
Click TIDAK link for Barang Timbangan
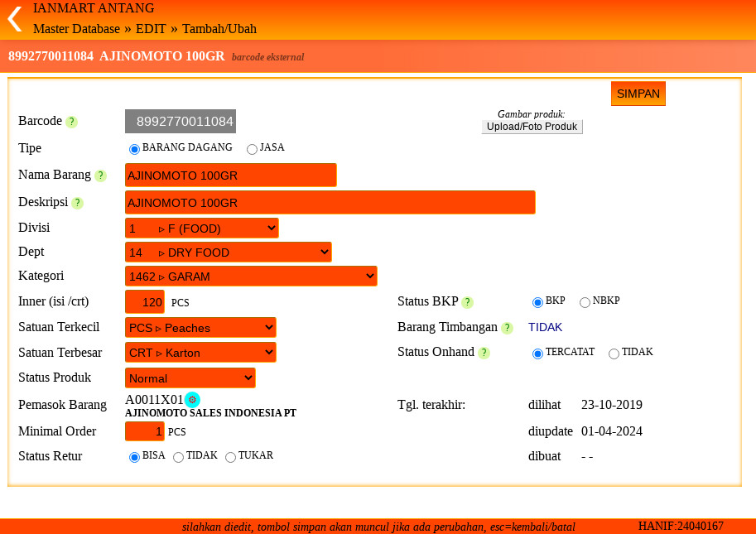(545, 327)
